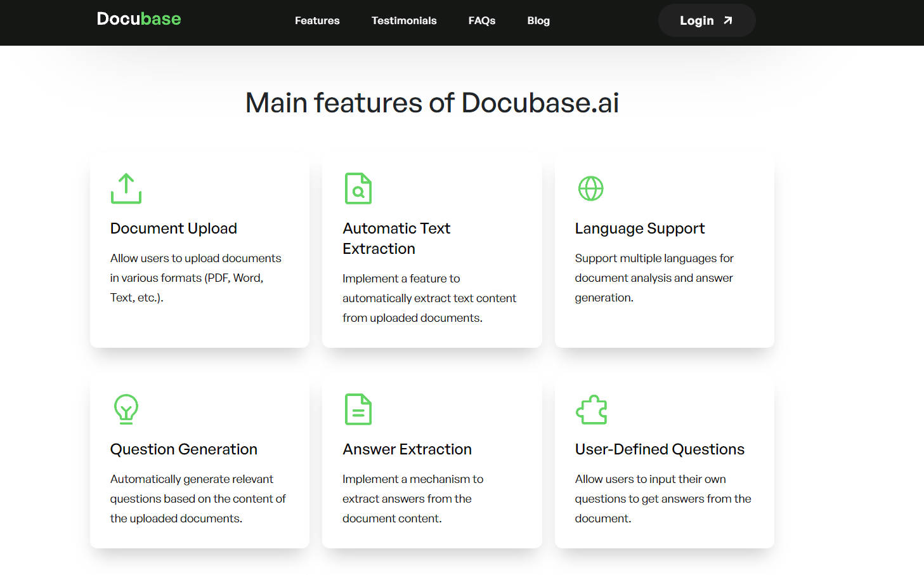The height and width of the screenshot is (575, 924).
Task: Open the FAQs navigation item
Action: 481,20
